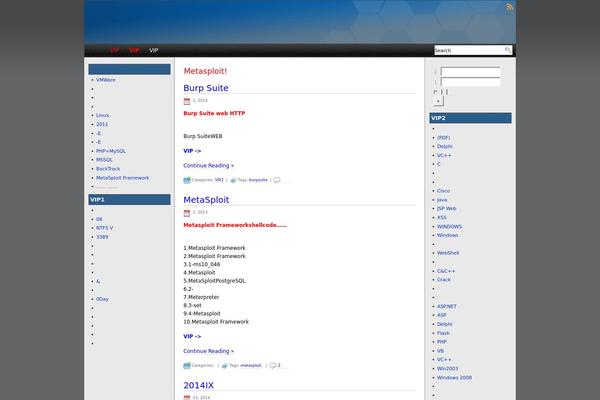The width and height of the screenshot is (600, 400).
Task: Open Flash link under VIP2
Action: 443,333
